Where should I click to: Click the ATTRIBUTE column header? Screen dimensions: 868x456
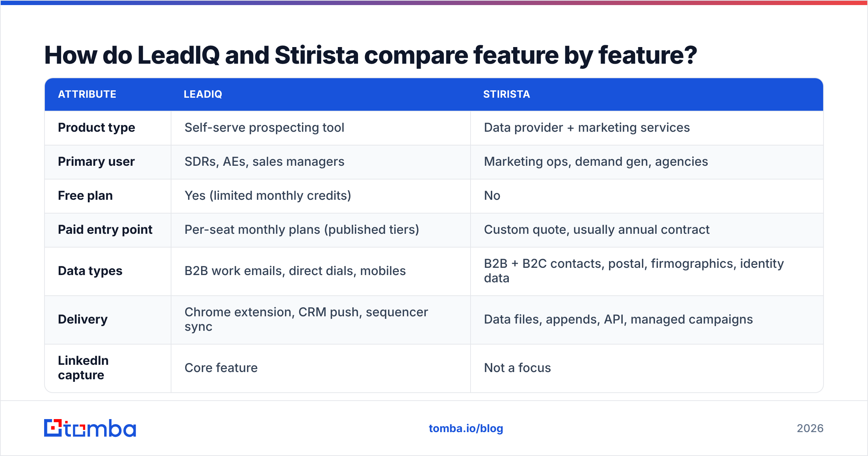(87, 94)
